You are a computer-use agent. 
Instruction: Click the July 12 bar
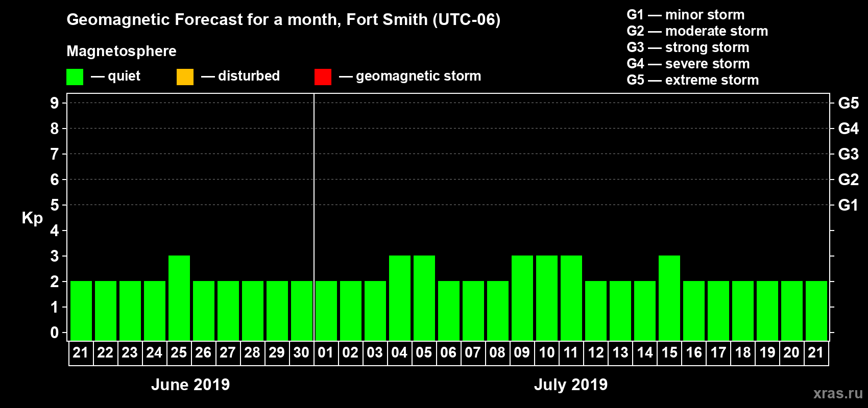596,311
